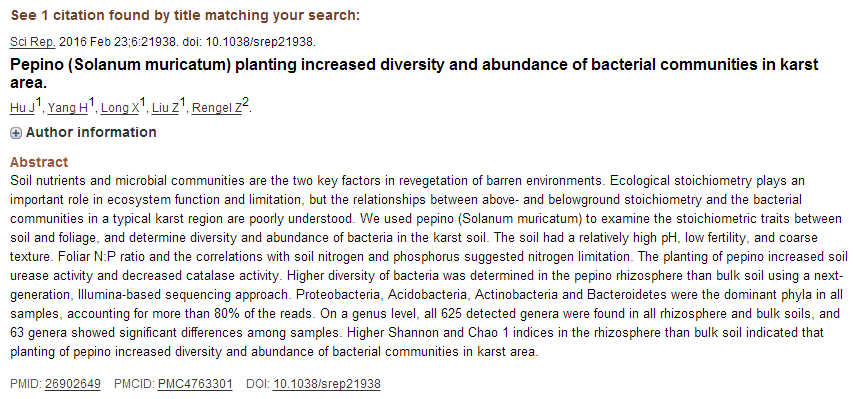
Task: Open PMCID PMC4763301 link
Action: (195, 384)
